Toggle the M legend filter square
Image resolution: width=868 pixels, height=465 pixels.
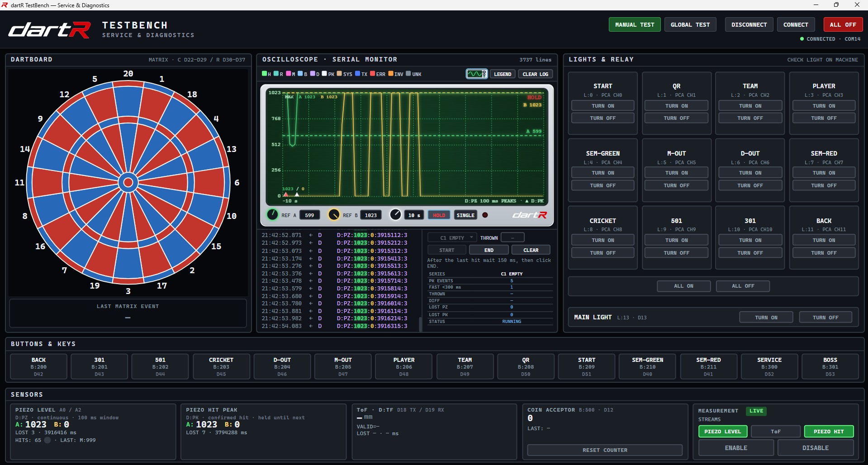coord(288,74)
